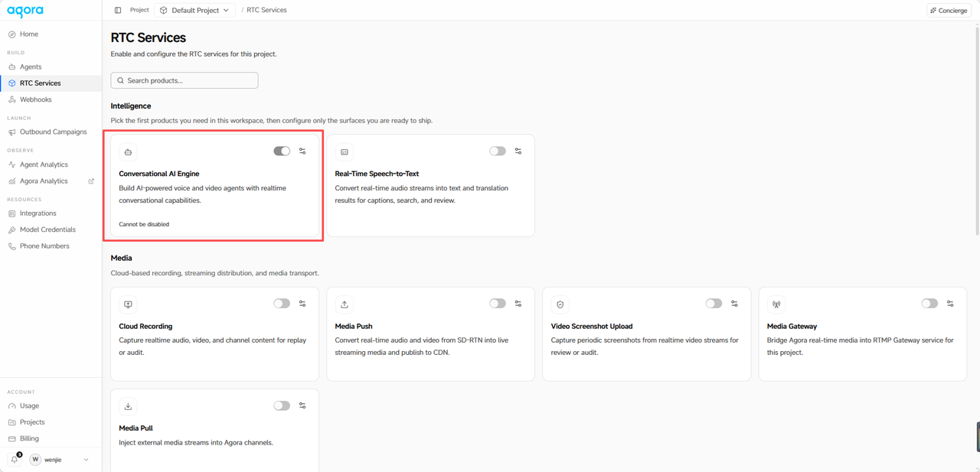Viewport: 980px width, 472px height.
Task: Open Cloud Recording settings icon
Action: (x=302, y=304)
